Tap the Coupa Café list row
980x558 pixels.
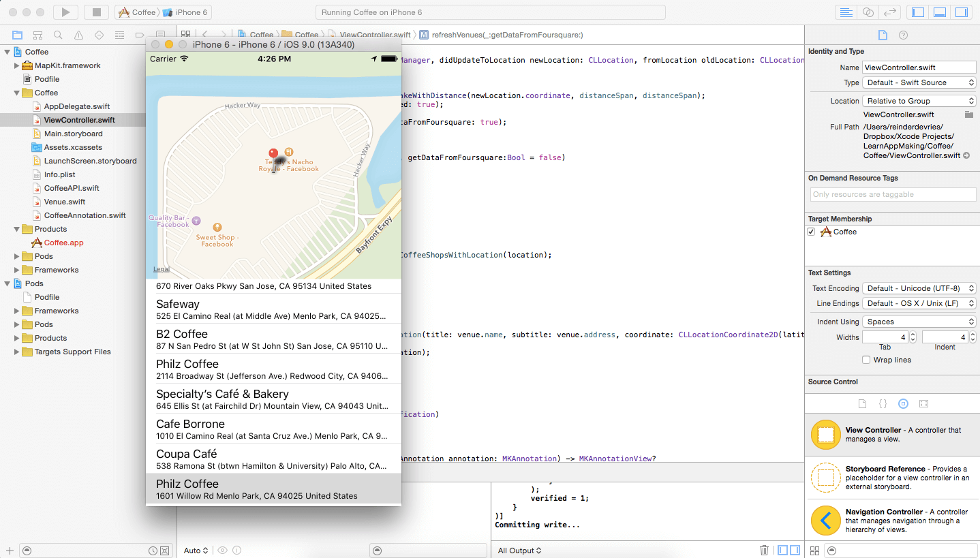coord(273,459)
